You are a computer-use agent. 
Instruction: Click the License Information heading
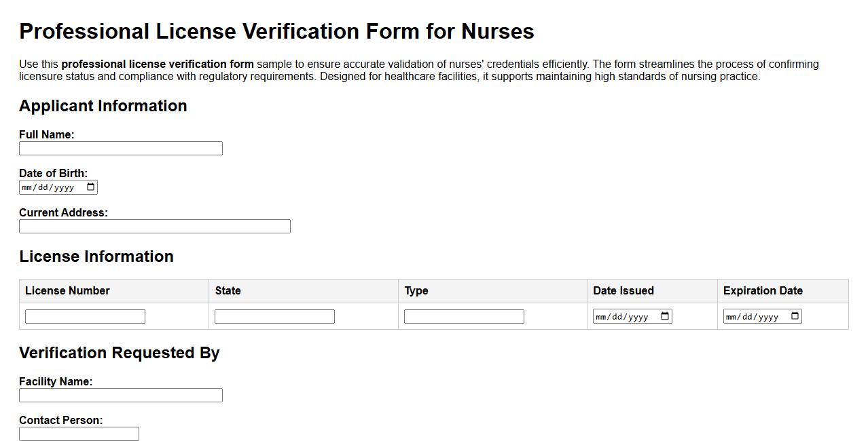click(x=97, y=256)
